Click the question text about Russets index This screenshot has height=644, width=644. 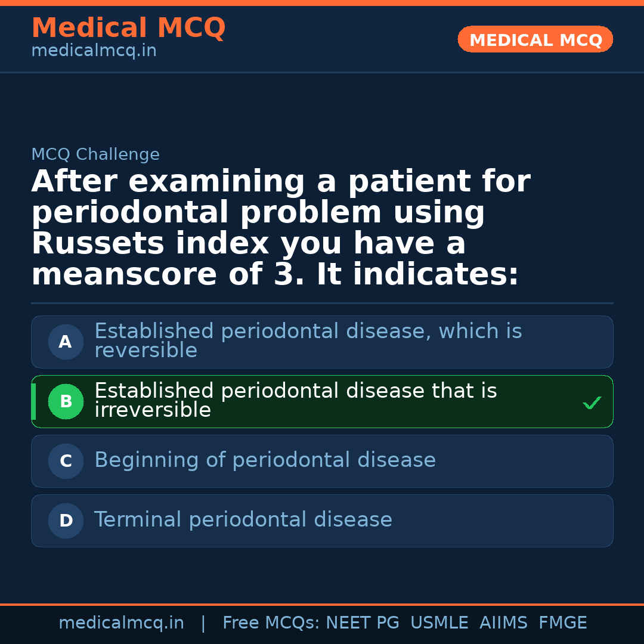[x=280, y=228]
